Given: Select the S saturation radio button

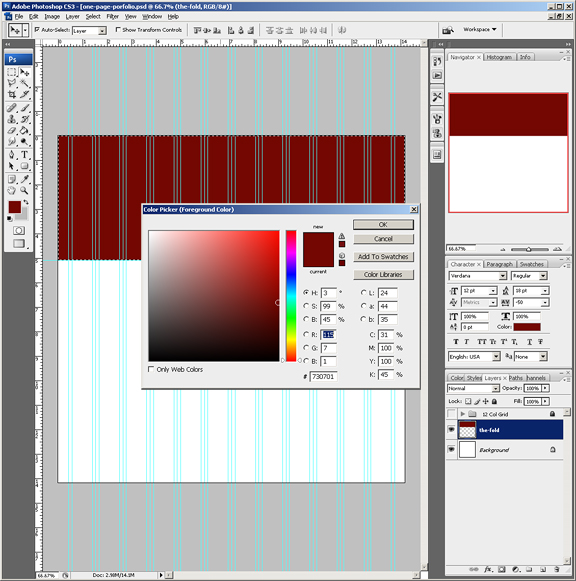Looking at the screenshot, I should pyautogui.click(x=306, y=306).
